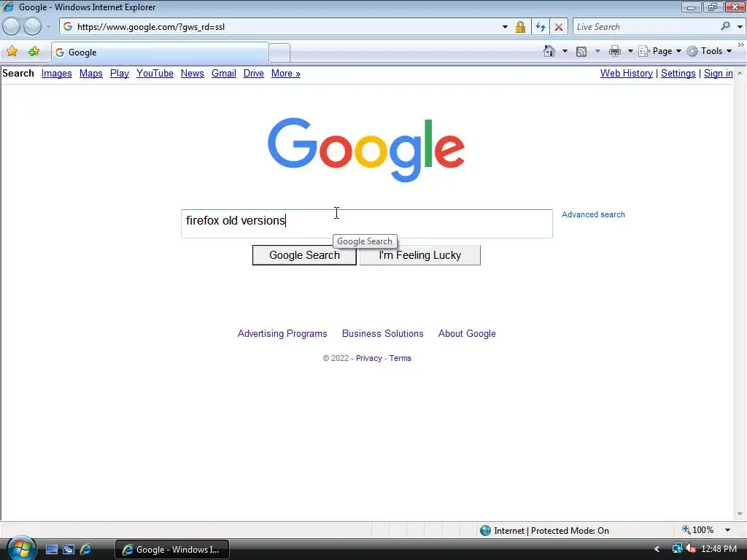The image size is (747, 560).
Task: Expand the address bar URL history dropdown
Action: click(505, 27)
